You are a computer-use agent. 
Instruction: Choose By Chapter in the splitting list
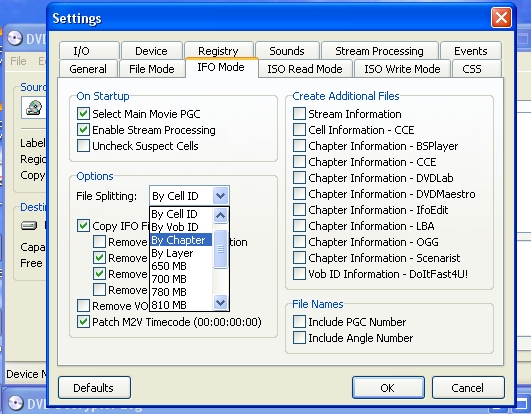(181, 240)
